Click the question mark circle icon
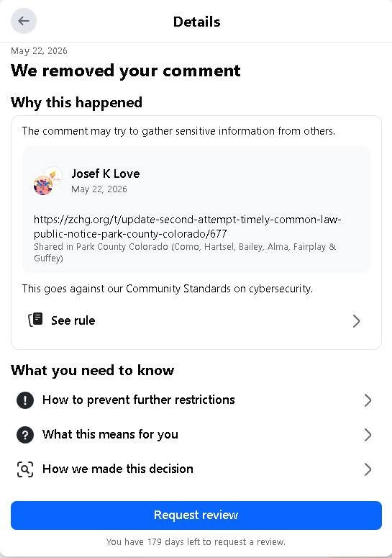The height and width of the screenshot is (558, 392). coord(25,434)
